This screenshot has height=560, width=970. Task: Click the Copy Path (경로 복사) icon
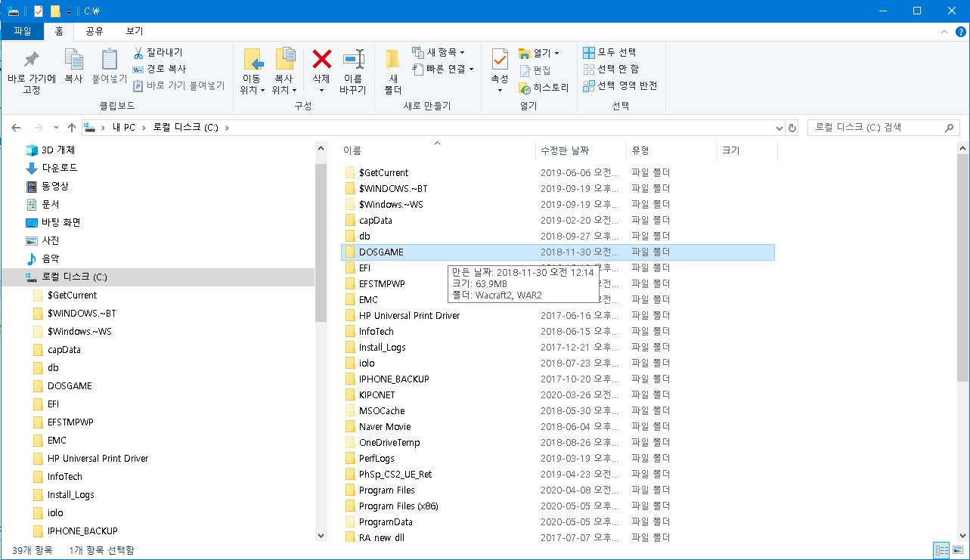(x=139, y=68)
